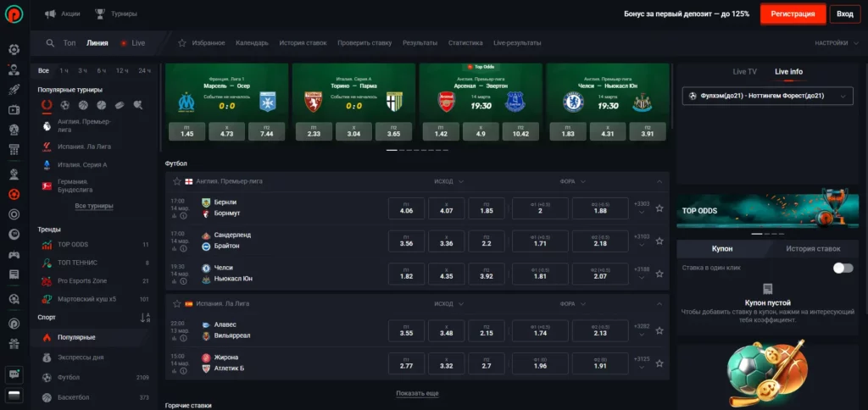Open the live chat bubble icon
Image resolution: width=868 pixels, height=410 pixels.
pyautogui.click(x=14, y=374)
